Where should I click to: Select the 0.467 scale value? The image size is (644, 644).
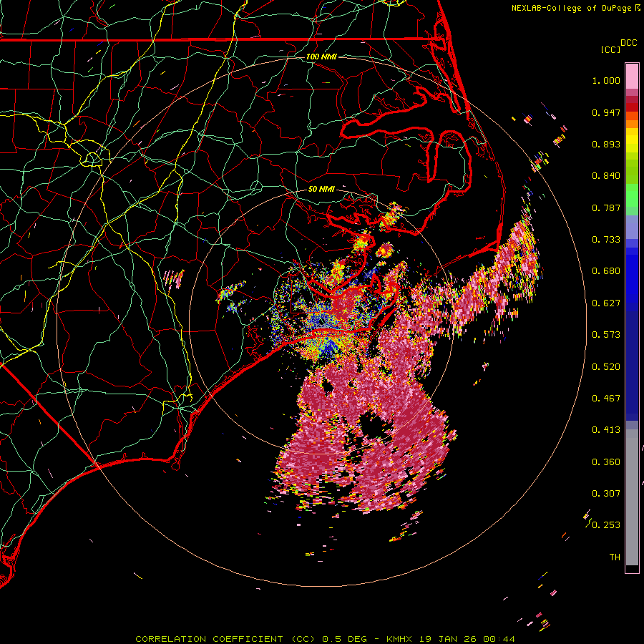[606, 399]
